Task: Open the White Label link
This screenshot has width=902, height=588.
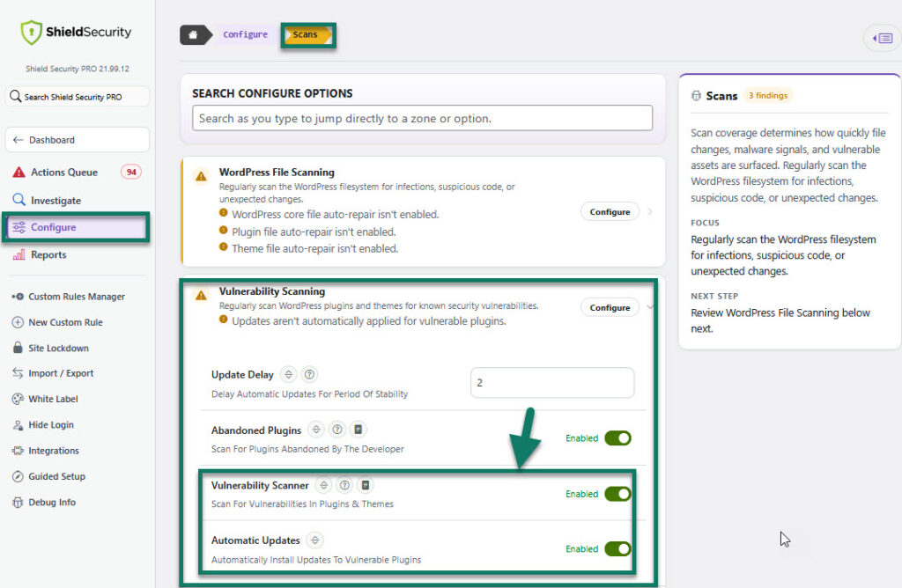Action: pyautogui.click(x=54, y=399)
